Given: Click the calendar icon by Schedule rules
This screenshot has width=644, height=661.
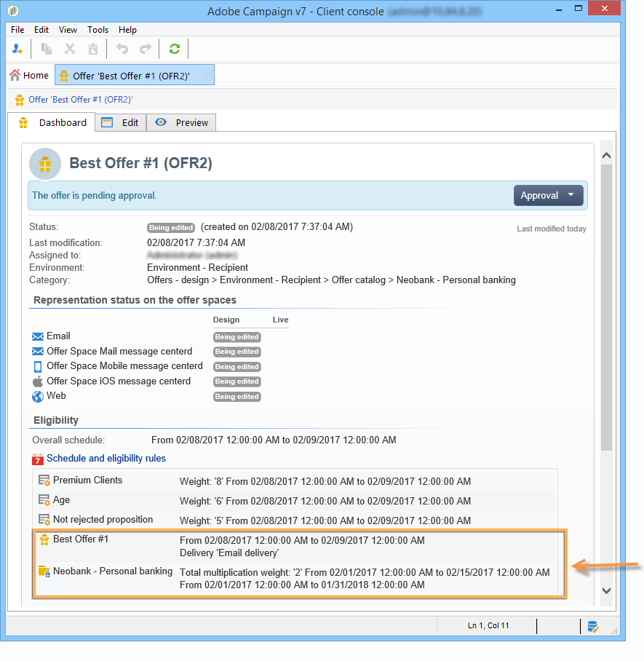Looking at the screenshot, I should pyautogui.click(x=38, y=459).
